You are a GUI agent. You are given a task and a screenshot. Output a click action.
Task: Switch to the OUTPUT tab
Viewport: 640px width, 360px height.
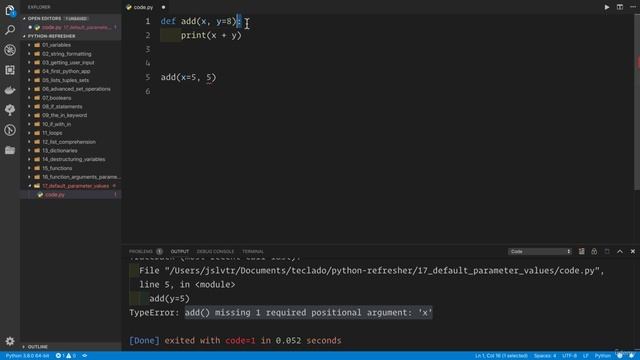[x=180, y=251]
